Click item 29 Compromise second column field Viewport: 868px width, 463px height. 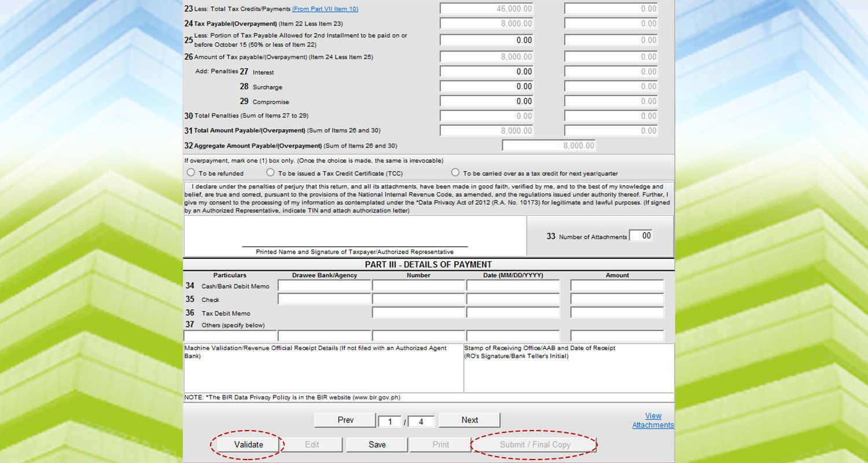(611, 101)
